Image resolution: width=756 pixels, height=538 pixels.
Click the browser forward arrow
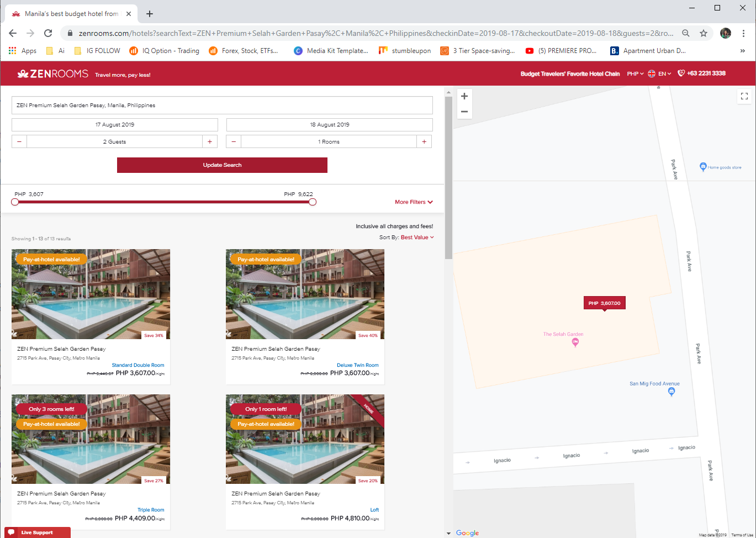coord(30,33)
